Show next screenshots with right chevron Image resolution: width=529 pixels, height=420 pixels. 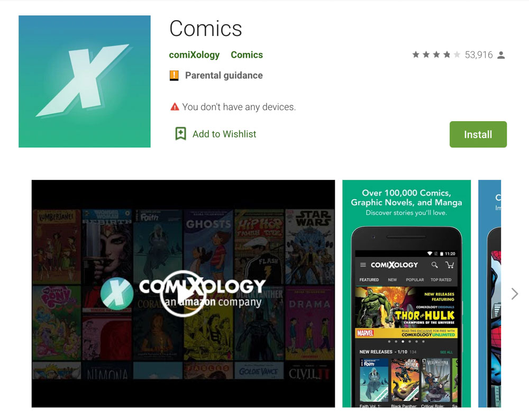(514, 294)
